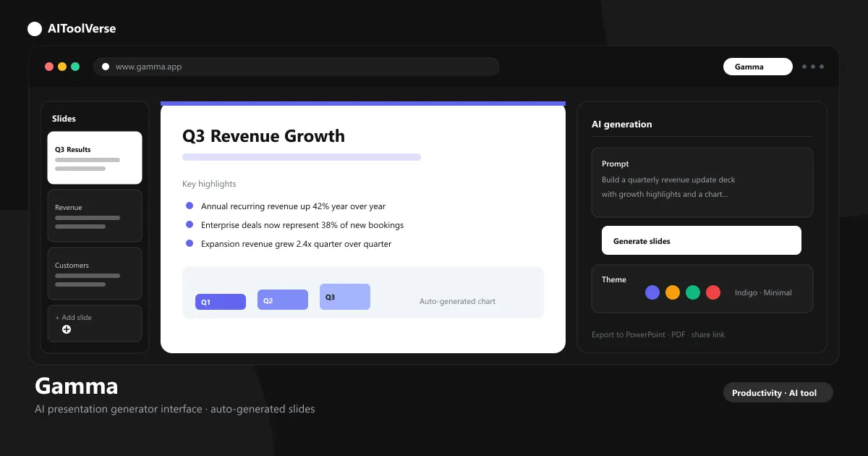Click the Q2 chart bar

click(x=283, y=300)
